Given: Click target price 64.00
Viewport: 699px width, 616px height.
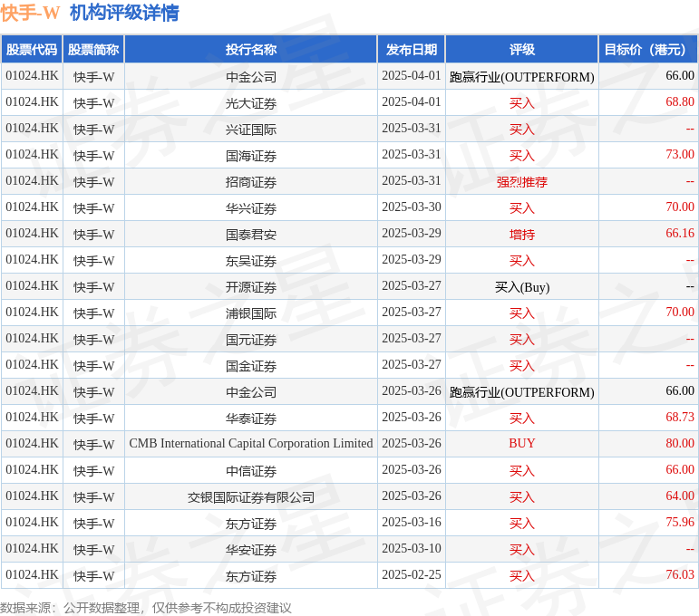Looking at the screenshot, I should 680,496.
